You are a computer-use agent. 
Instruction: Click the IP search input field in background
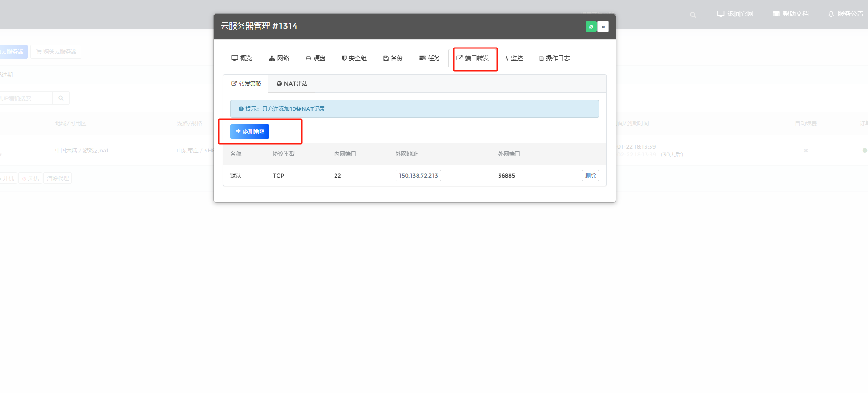point(25,98)
